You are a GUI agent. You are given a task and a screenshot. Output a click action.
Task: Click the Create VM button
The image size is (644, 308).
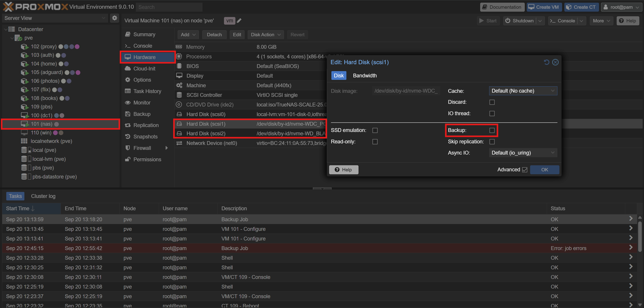[544, 7]
